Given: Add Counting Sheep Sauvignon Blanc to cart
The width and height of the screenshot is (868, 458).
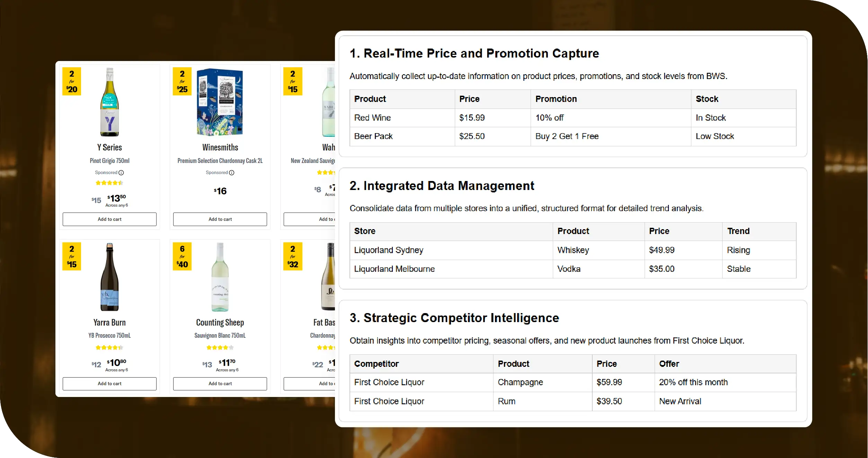Looking at the screenshot, I should point(220,383).
